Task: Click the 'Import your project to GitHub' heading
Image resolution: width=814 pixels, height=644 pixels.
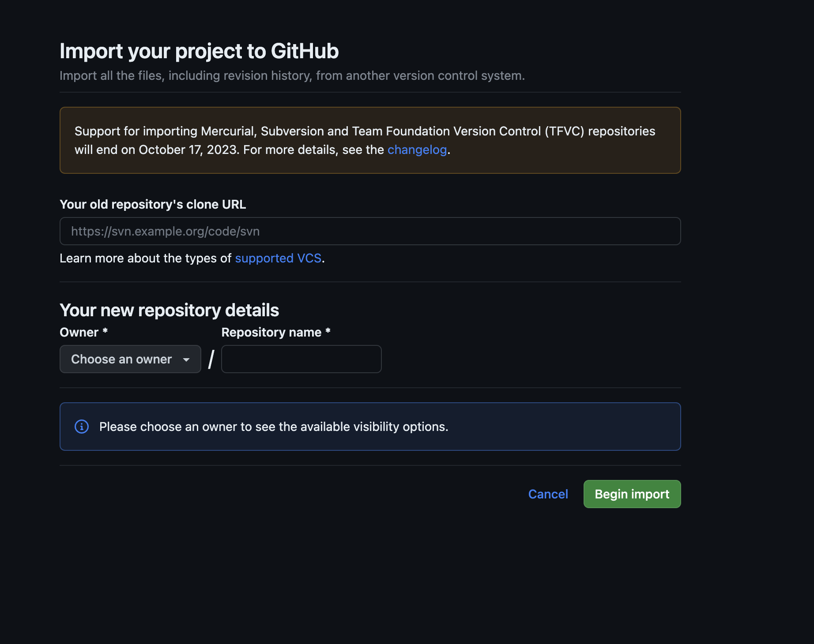Action: pyautogui.click(x=199, y=51)
